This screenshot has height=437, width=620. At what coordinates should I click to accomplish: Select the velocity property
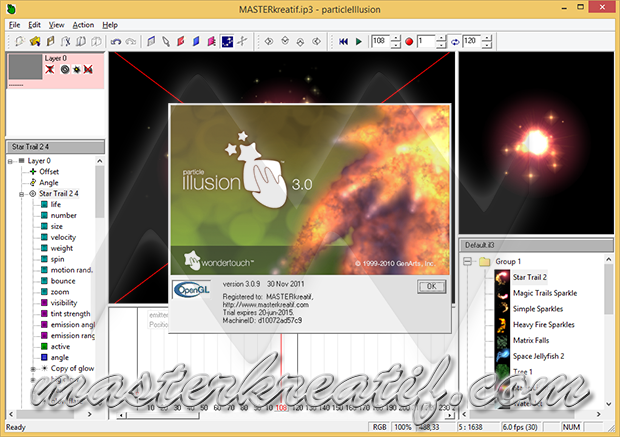[x=63, y=237]
